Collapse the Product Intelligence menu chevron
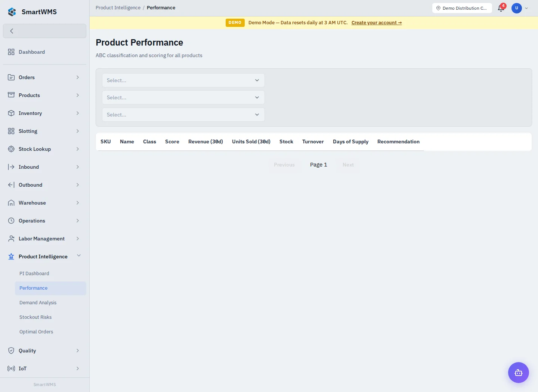Viewport: 538px width, 392px height. 79,255
